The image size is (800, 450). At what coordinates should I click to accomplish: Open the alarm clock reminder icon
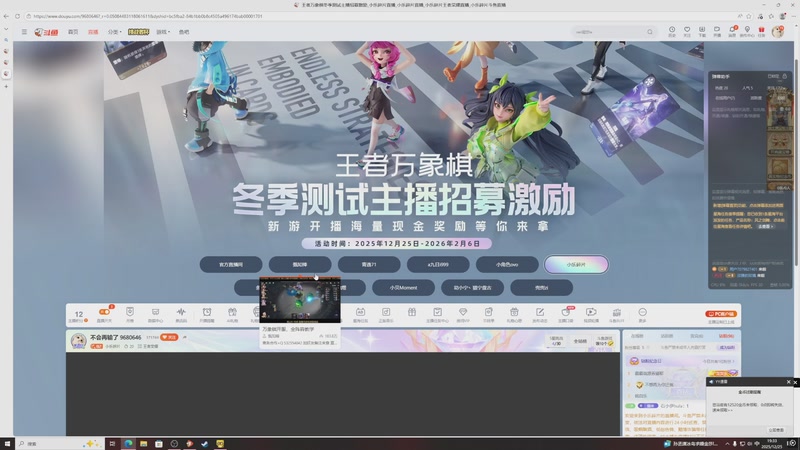(207, 314)
